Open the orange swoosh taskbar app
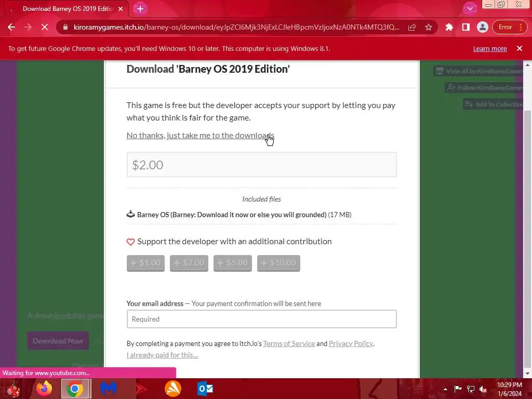The width and height of the screenshot is (532, 399). click(x=172, y=389)
